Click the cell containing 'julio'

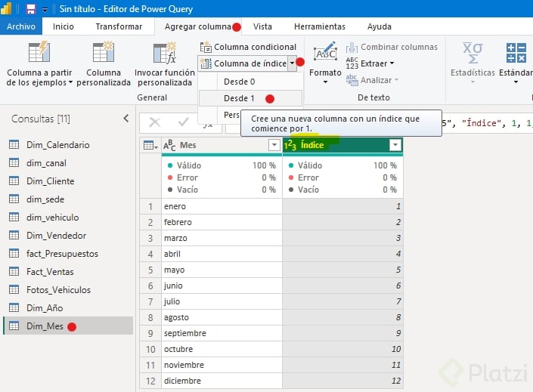[x=222, y=301]
